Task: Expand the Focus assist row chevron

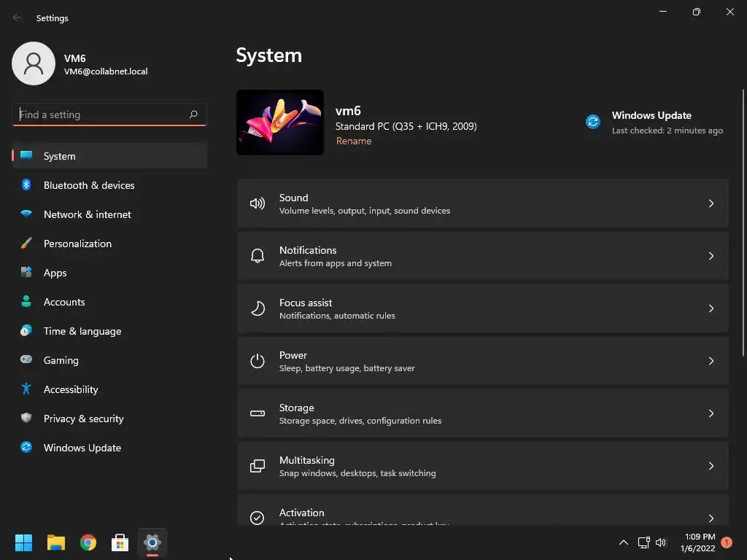Action: [x=711, y=308]
